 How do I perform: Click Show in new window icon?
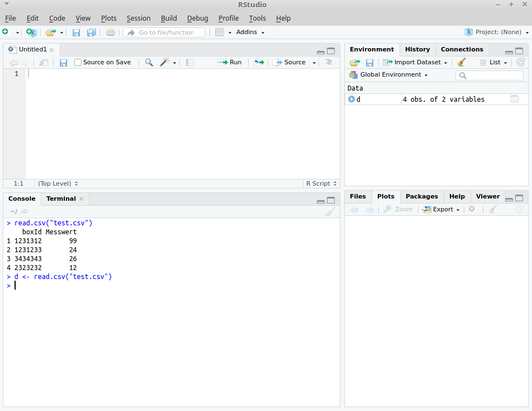[x=44, y=63]
